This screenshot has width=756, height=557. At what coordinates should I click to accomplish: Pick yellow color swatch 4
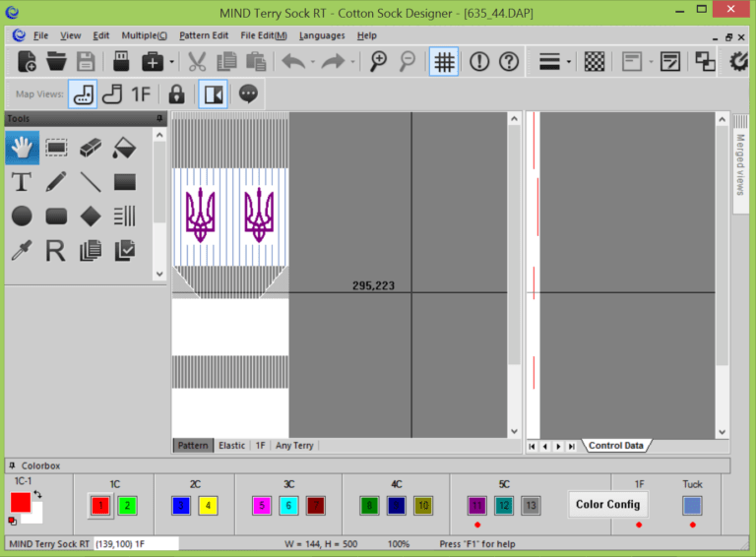[x=208, y=506]
